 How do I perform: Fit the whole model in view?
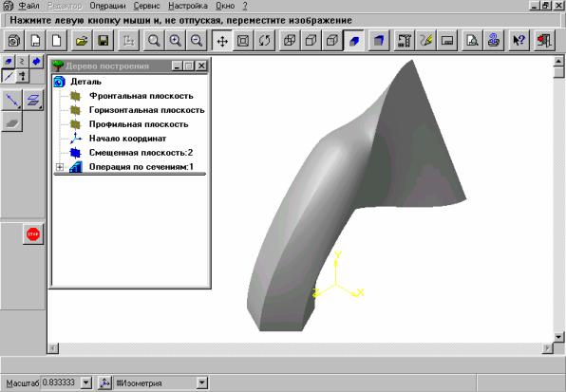coord(243,41)
